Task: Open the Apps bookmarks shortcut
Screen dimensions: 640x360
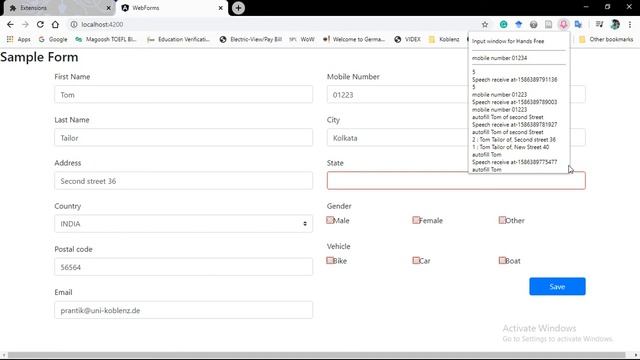Action: [19, 39]
